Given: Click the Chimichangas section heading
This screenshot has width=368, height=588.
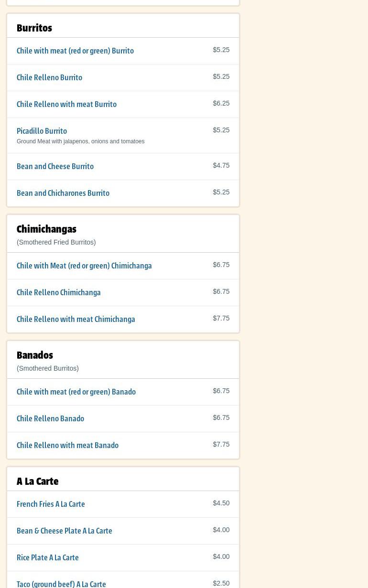Looking at the screenshot, I should [46, 229].
